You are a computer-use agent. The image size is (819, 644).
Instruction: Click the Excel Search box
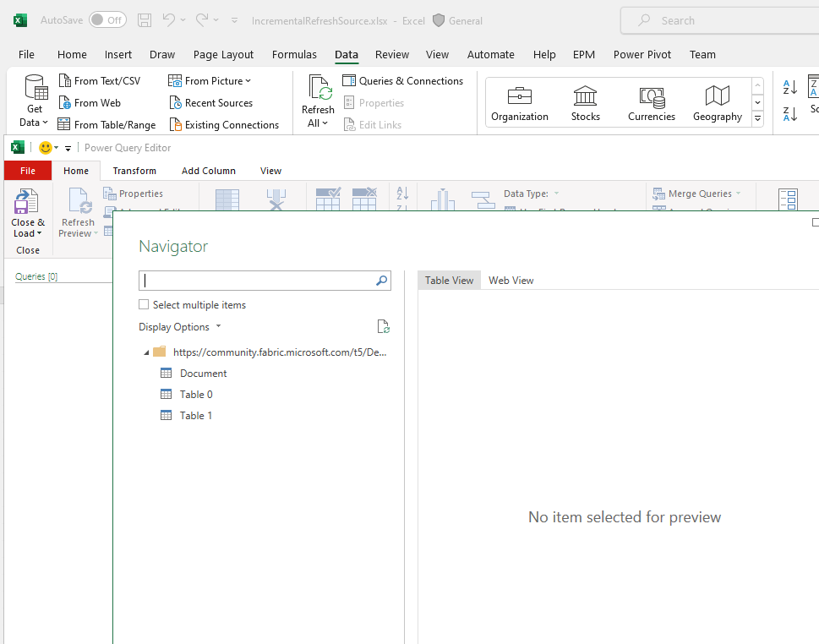721,21
